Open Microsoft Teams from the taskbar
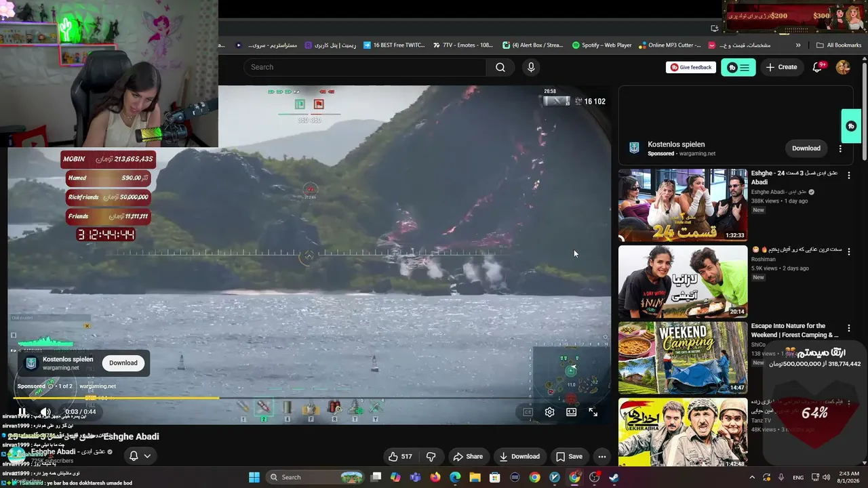 tap(416, 477)
